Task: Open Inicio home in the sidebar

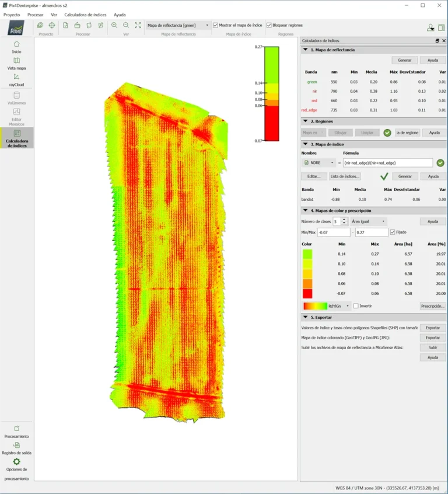Action: click(17, 47)
